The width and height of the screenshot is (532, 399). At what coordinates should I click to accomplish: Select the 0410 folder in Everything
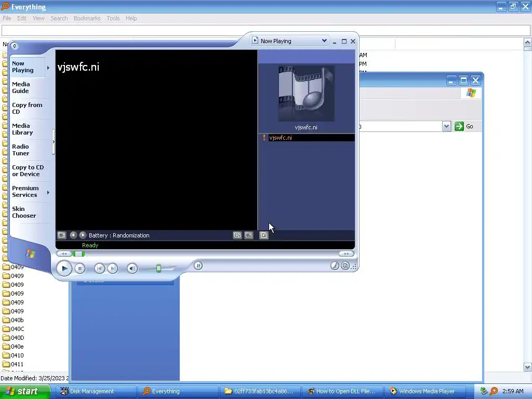point(14,355)
